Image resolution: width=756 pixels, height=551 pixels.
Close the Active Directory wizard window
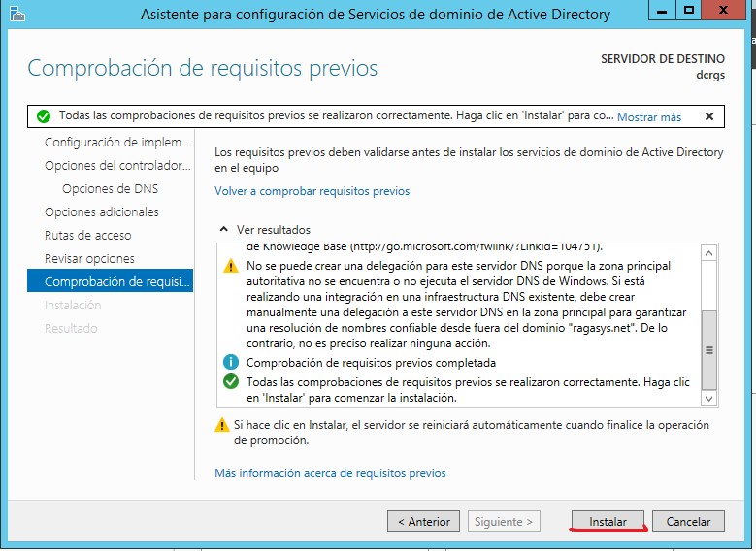click(x=723, y=10)
